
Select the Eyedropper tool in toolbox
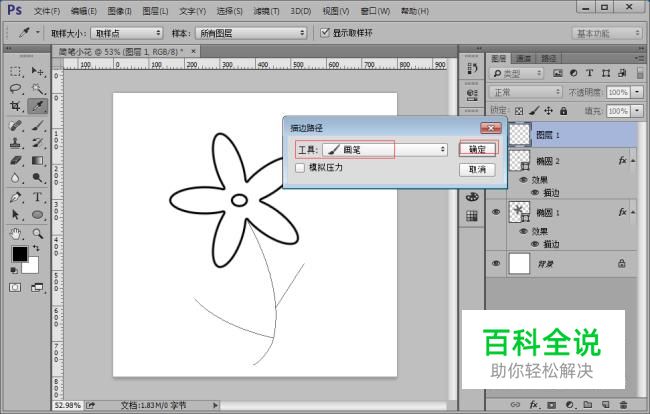[38, 106]
